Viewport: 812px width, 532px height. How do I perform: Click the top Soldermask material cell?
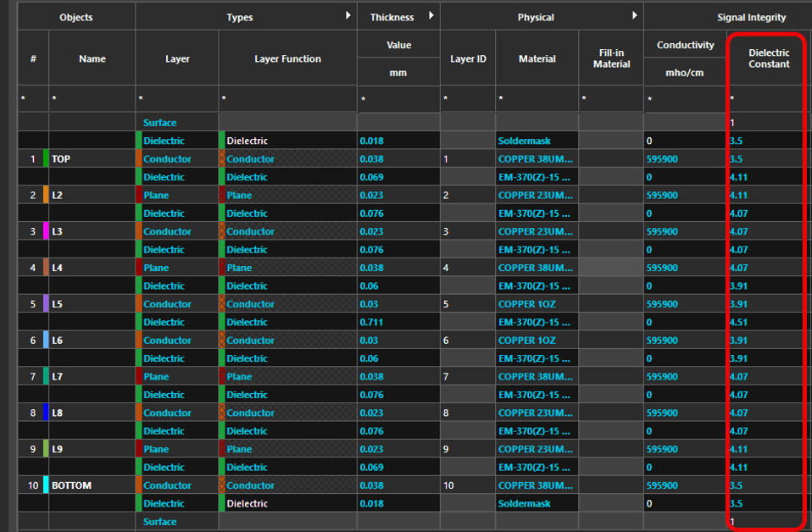tap(537, 141)
